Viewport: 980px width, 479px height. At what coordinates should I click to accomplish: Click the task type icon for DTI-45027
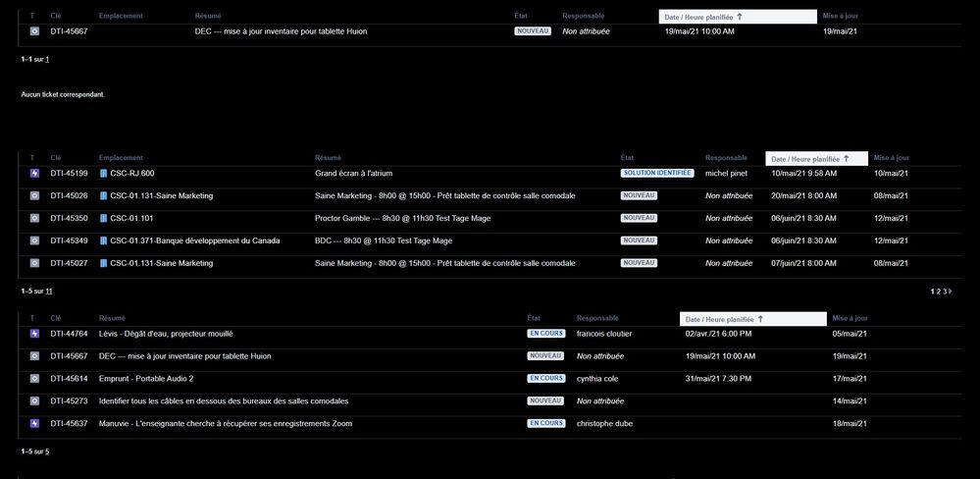click(34, 263)
